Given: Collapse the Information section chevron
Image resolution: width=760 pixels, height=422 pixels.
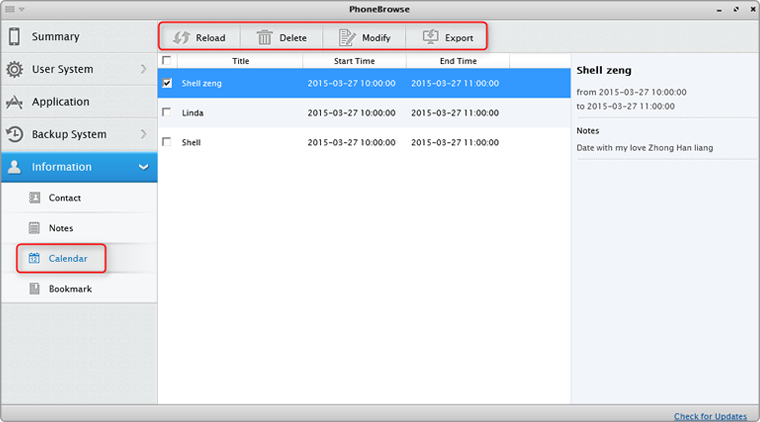Looking at the screenshot, I should pos(143,167).
